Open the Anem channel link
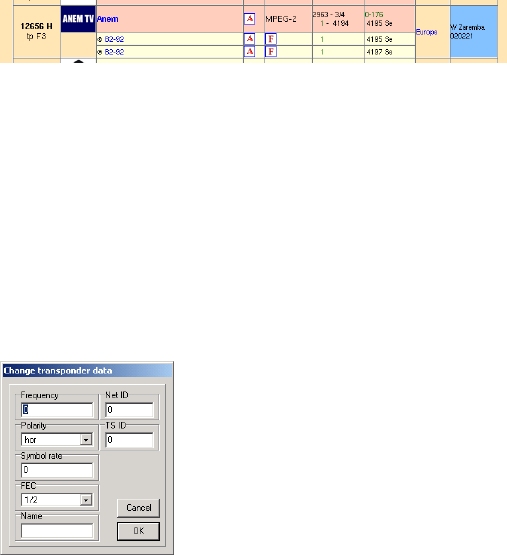This screenshot has width=507, height=555. [x=108, y=19]
